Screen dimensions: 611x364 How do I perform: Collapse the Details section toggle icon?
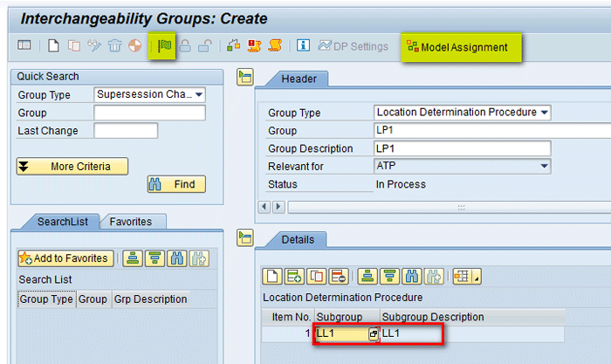coord(244,238)
